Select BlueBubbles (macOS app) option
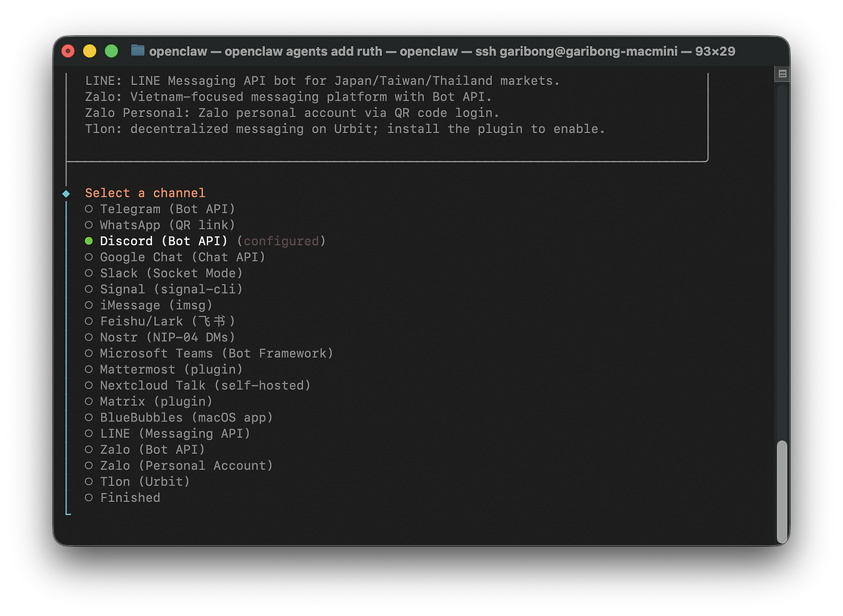 click(x=179, y=418)
